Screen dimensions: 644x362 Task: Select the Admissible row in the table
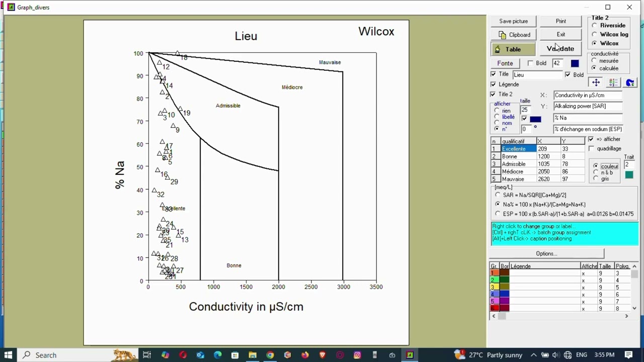538,164
